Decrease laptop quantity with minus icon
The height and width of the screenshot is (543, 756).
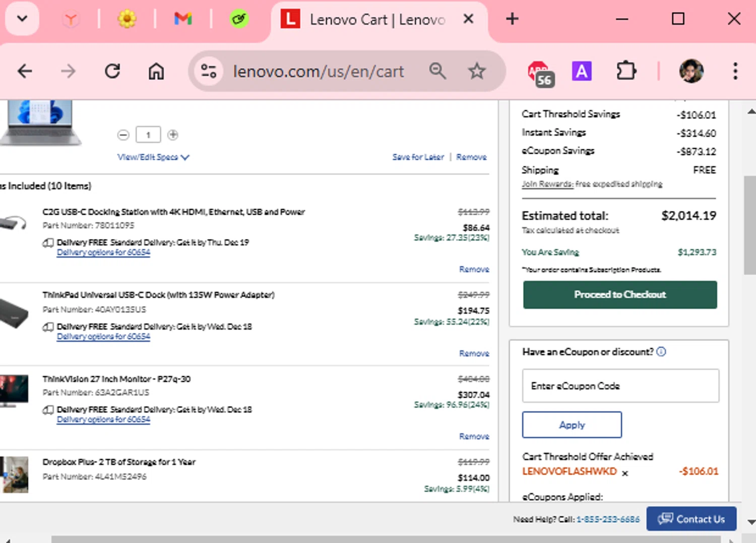123,135
